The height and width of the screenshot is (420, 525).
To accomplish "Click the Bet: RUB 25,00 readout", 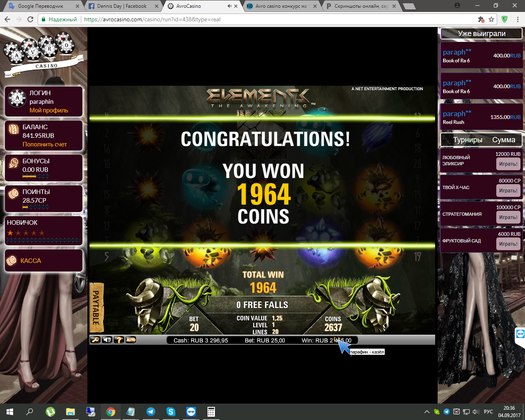I will 265,340.
